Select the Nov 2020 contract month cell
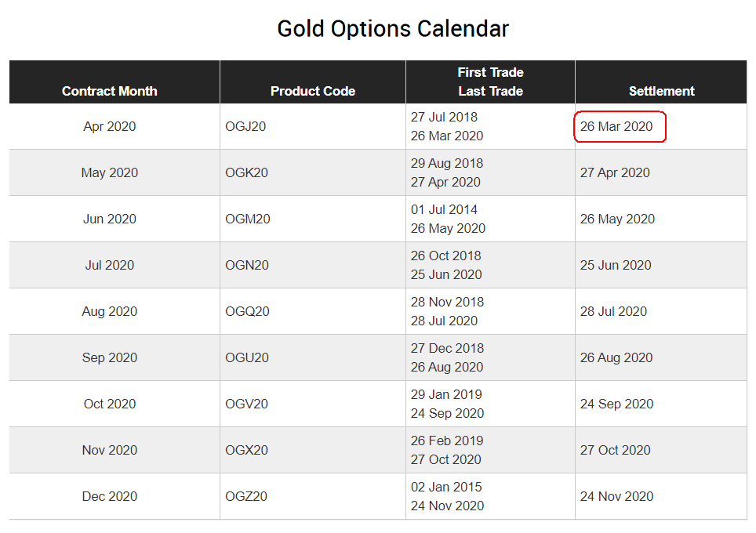The height and width of the screenshot is (533, 756). click(110, 450)
